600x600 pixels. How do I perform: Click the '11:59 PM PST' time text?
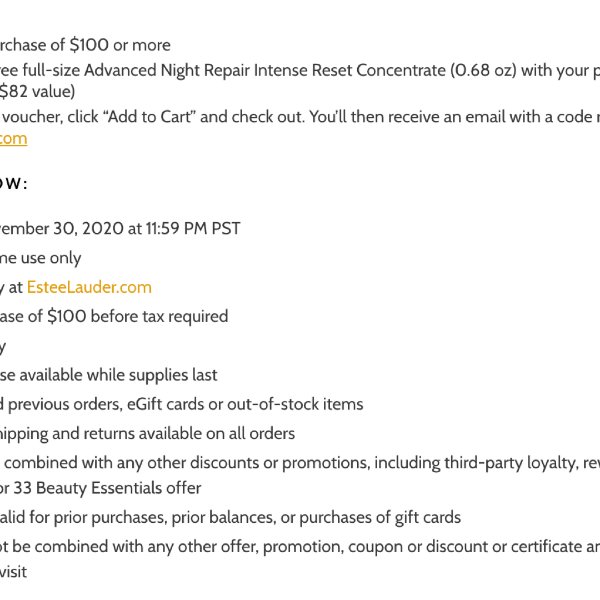[x=193, y=228]
